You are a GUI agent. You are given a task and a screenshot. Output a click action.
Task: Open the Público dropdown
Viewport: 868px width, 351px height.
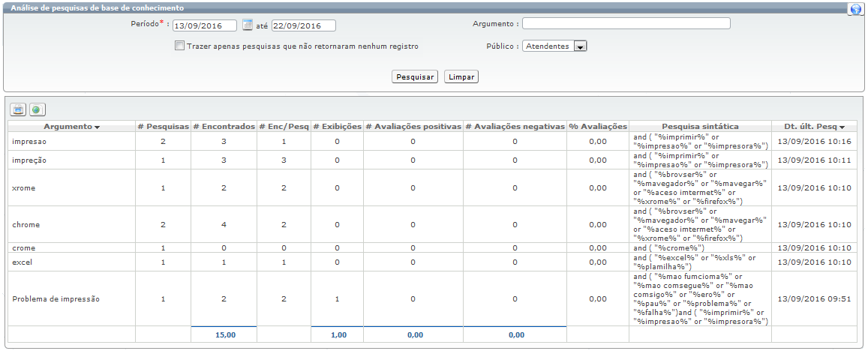pyautogui.click(x=579, y=46)
